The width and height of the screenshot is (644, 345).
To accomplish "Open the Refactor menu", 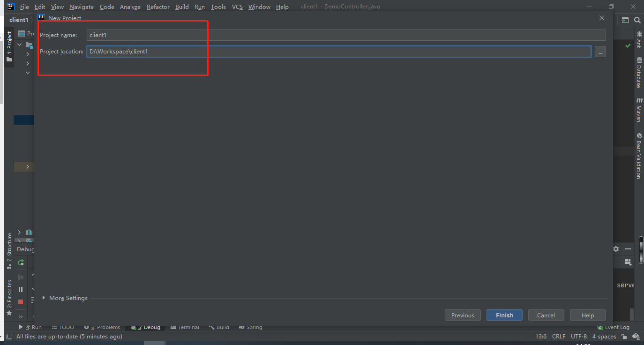I will tap(158, 7).
